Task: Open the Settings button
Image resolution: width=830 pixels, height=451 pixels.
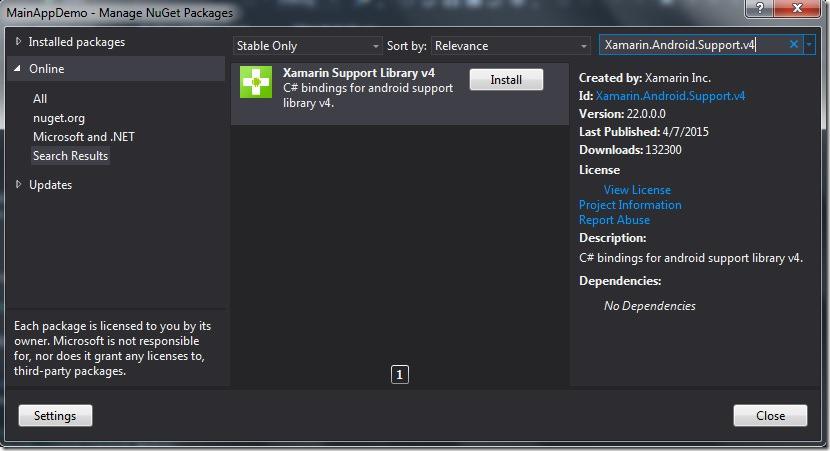Action: 55,416
